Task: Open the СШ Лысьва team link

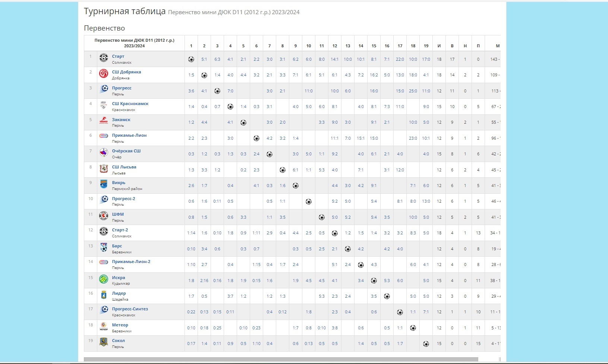Action: click(124, 167)
